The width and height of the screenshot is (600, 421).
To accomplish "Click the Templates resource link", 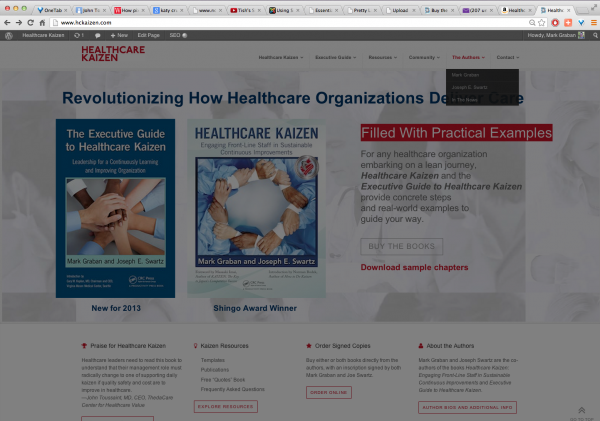I will [x=213, y=360].
